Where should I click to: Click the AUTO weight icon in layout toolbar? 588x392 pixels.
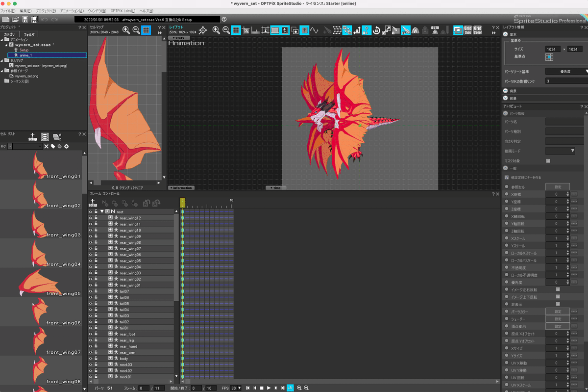point(435,30)
